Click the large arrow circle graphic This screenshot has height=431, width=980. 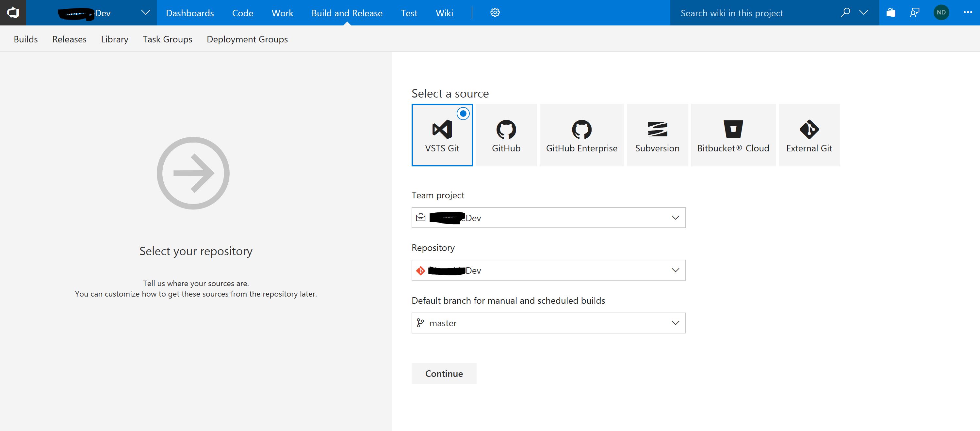[x=193, y=173]
